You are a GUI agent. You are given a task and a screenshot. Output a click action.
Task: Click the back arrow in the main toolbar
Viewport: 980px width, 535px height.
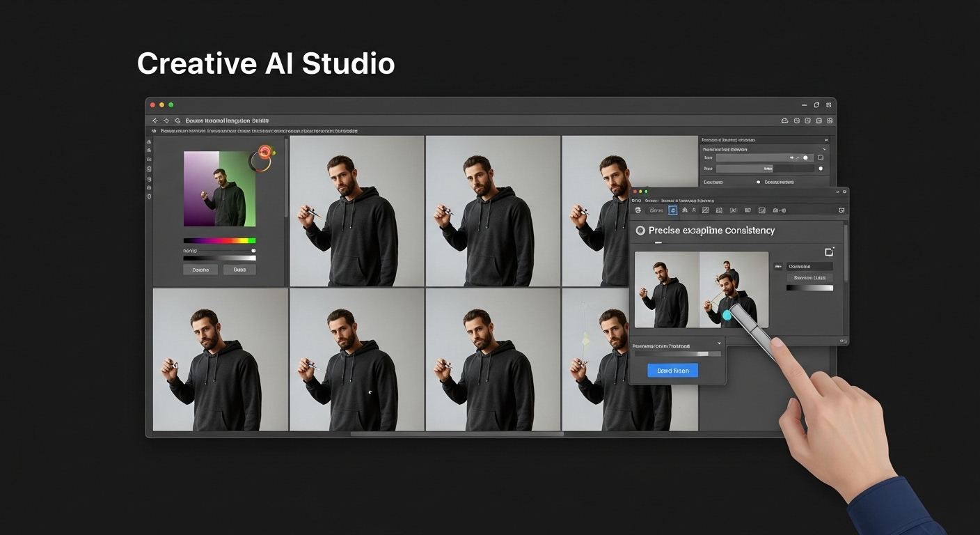[155, 121]
